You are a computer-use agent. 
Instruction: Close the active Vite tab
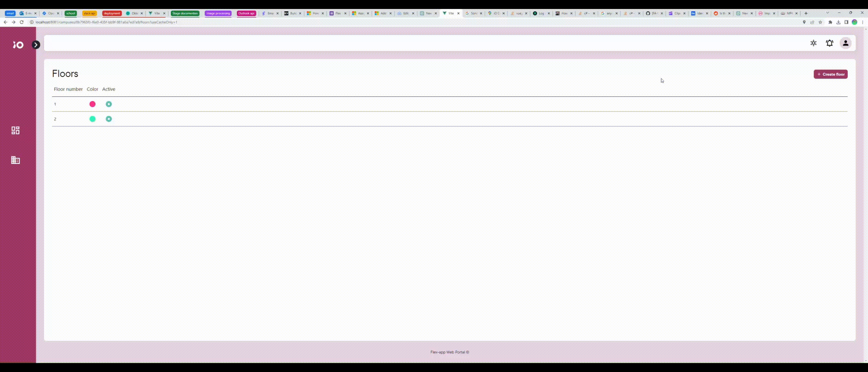click(458, 13)
